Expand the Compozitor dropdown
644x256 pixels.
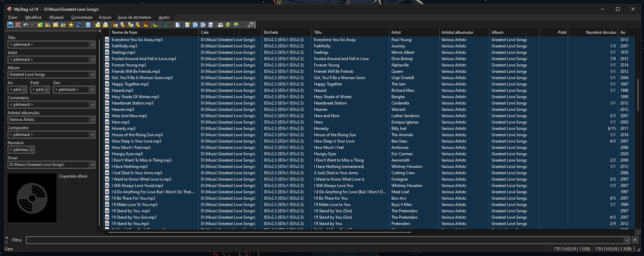coord(92,135)
